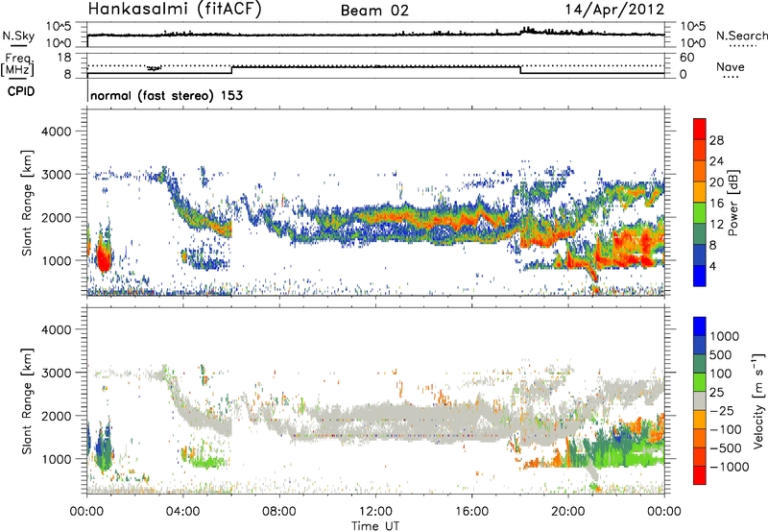
Task: Click the 'N.Sky' legend label
Action: (18, 36)
